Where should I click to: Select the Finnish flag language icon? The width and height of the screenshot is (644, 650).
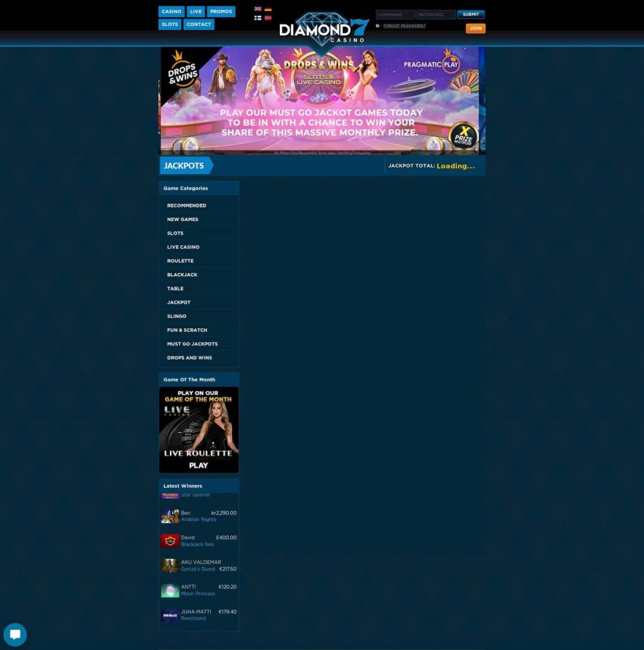(258, 18)
